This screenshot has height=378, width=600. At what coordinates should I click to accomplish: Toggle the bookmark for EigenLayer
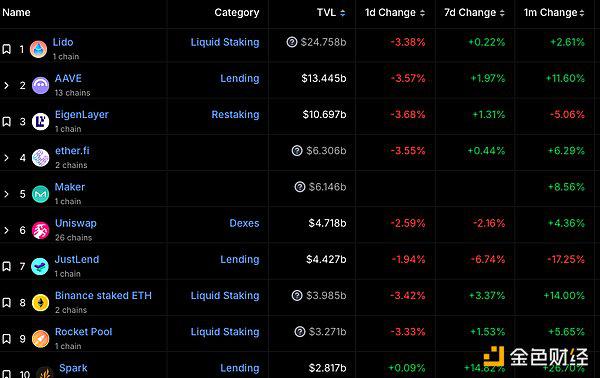[7, 122]
